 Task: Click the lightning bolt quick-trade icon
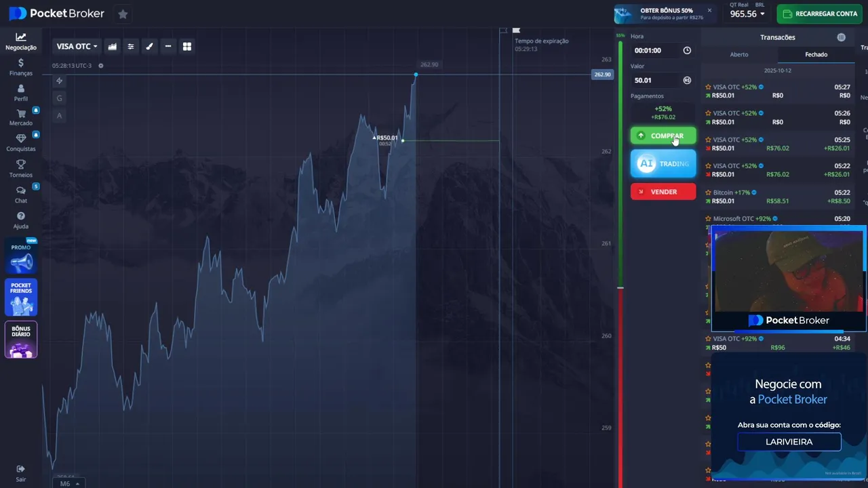click(x=59, y=81)
